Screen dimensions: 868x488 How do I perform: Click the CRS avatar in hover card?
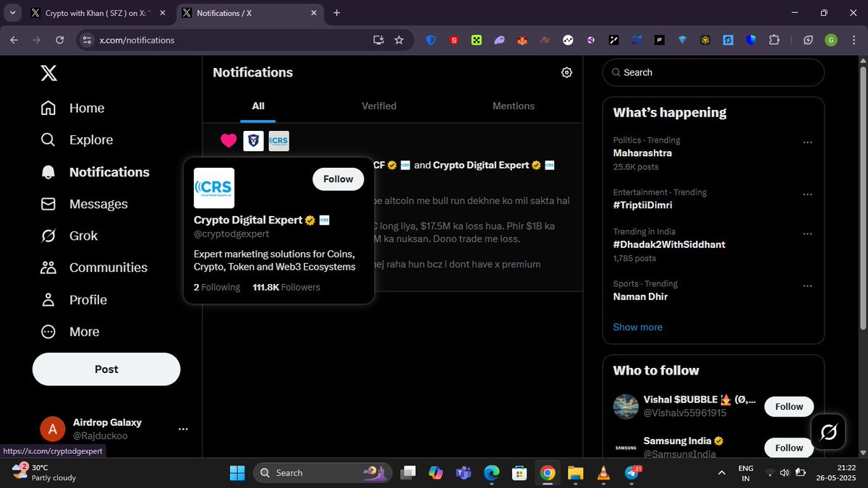(214, 188)
